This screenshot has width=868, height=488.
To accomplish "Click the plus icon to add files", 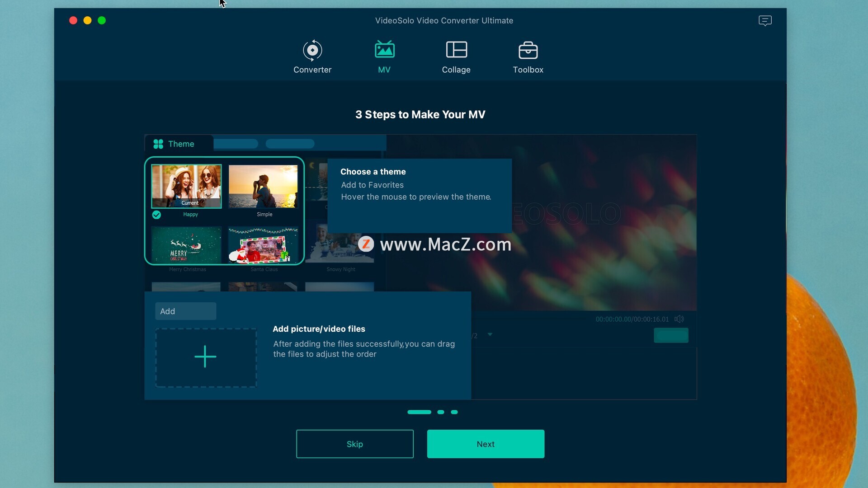I will pos(205,357).
